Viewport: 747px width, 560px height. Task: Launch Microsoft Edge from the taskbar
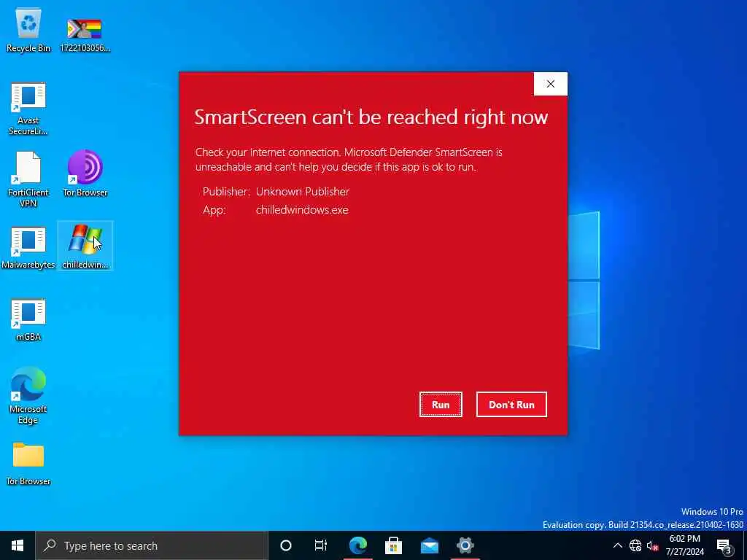coord(357,545)
